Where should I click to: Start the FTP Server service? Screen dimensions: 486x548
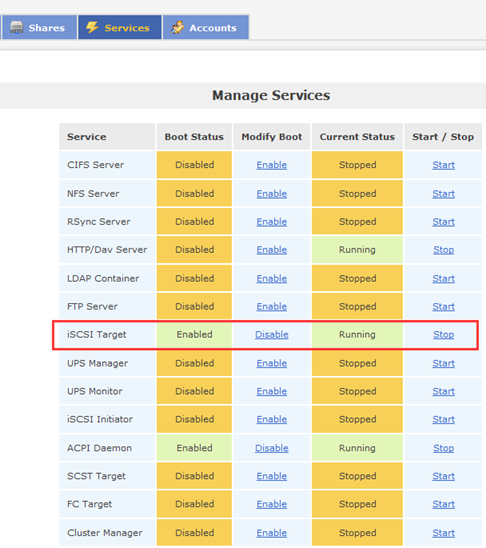click(x=443, y=307)
